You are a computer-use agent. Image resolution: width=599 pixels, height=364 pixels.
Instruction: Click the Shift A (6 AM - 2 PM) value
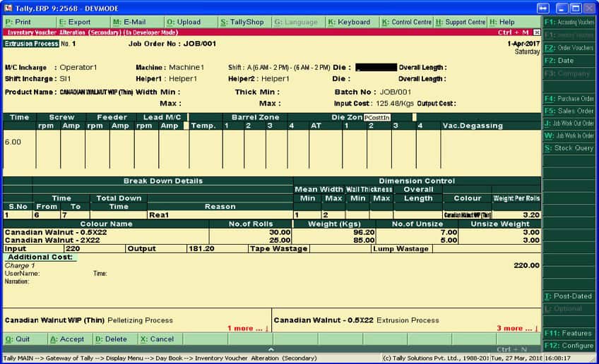click(288, 68)
